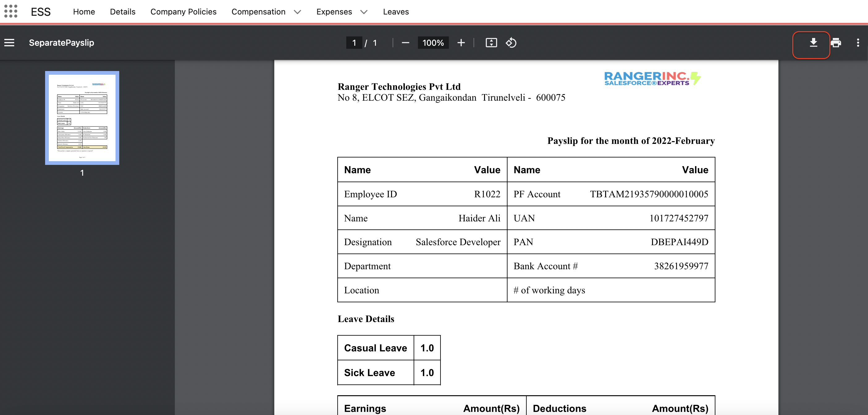Click the ESS app name
This screenshot has height=415, width=868.
coord(40,12)
